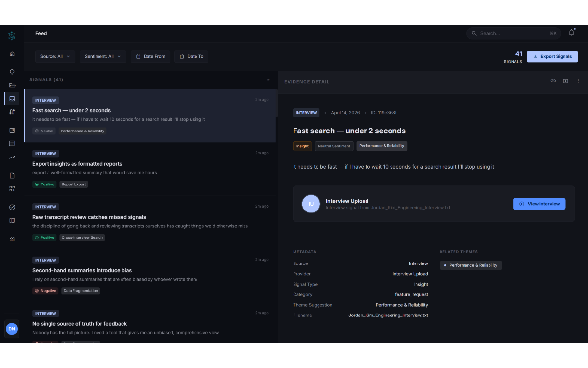Screen dimensions: 588x368
Task: Open the Date From picker
Action: point(150,56)
